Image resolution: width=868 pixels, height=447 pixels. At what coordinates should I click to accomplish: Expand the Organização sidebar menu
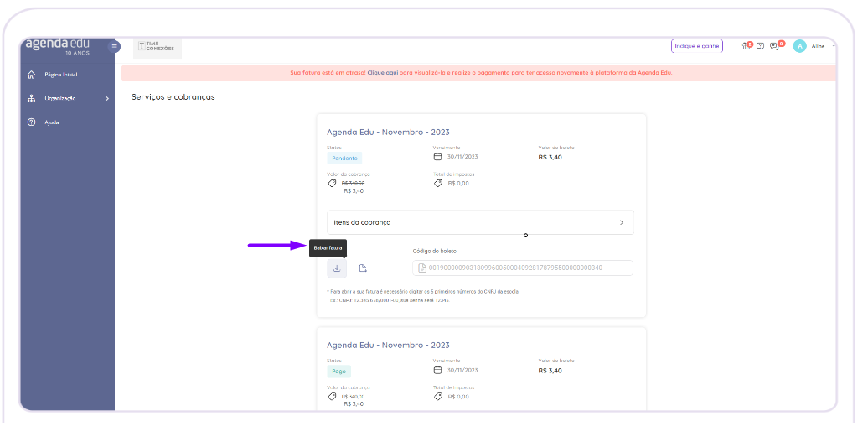(68, 99)
